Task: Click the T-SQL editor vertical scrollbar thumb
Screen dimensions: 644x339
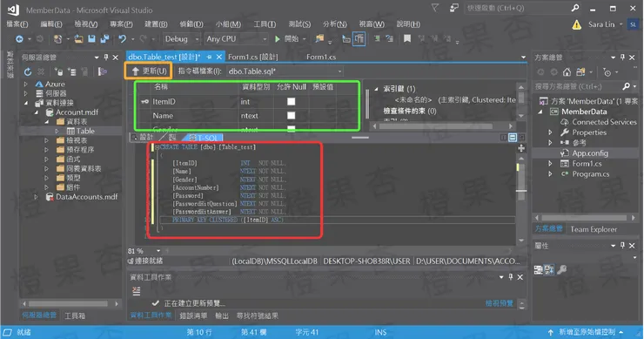Action: coord(520,183)
